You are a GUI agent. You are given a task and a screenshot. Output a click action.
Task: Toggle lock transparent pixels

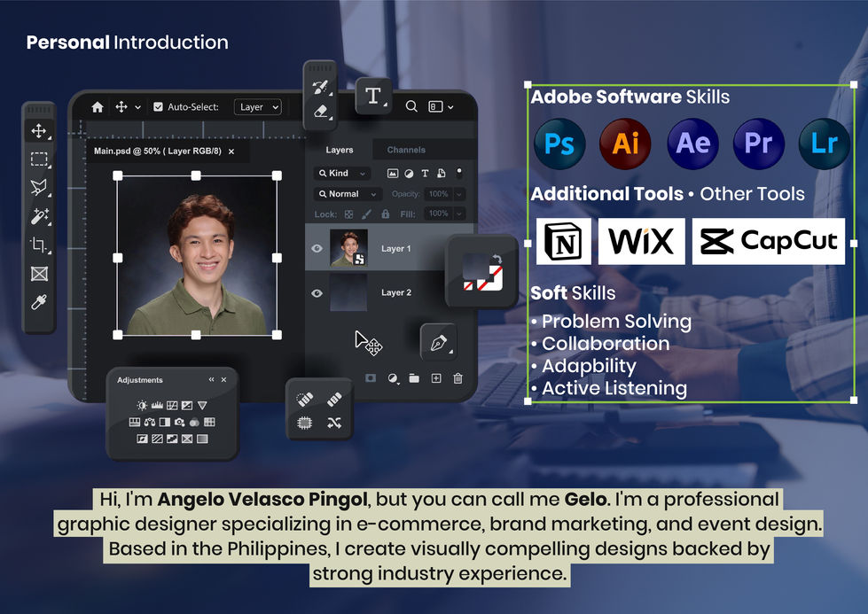[x=348, y=214]
